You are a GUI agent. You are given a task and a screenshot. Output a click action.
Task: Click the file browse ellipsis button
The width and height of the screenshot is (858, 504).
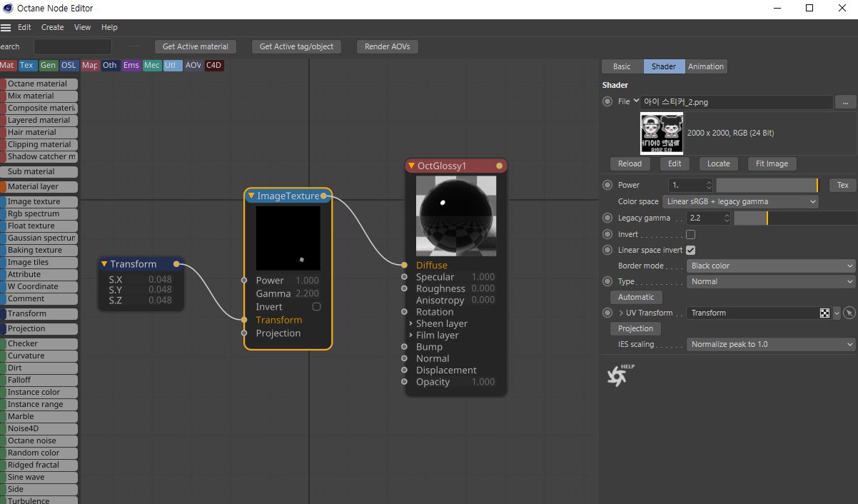[845, 102]
